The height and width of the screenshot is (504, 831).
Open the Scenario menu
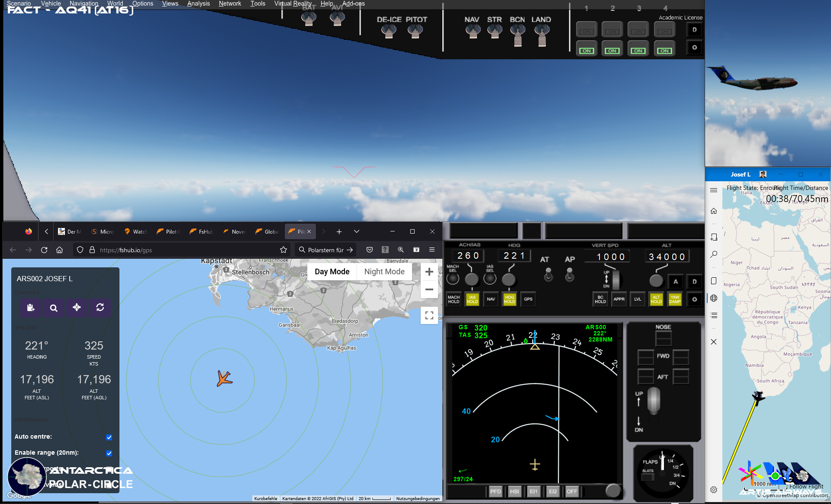19,3
